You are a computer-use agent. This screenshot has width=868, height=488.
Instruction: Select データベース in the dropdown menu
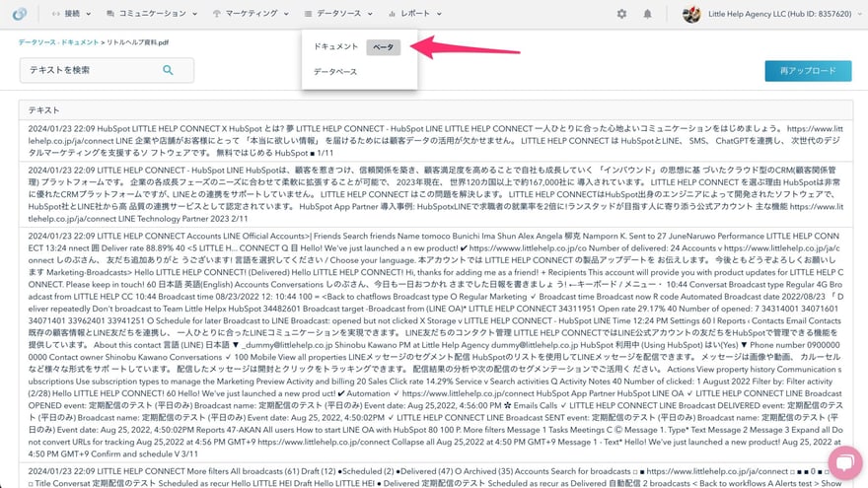[335, 71]
